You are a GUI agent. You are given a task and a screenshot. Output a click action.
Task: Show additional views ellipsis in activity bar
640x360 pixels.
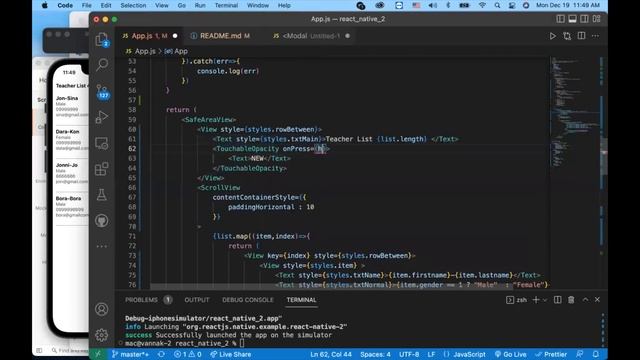[102, 246]
